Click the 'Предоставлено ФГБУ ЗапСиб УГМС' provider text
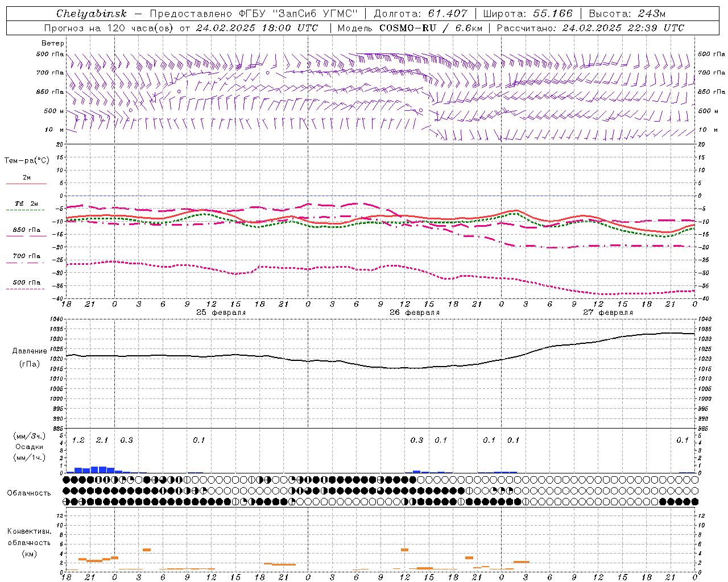This screenshot has height=582, width=728. point(254,14)
